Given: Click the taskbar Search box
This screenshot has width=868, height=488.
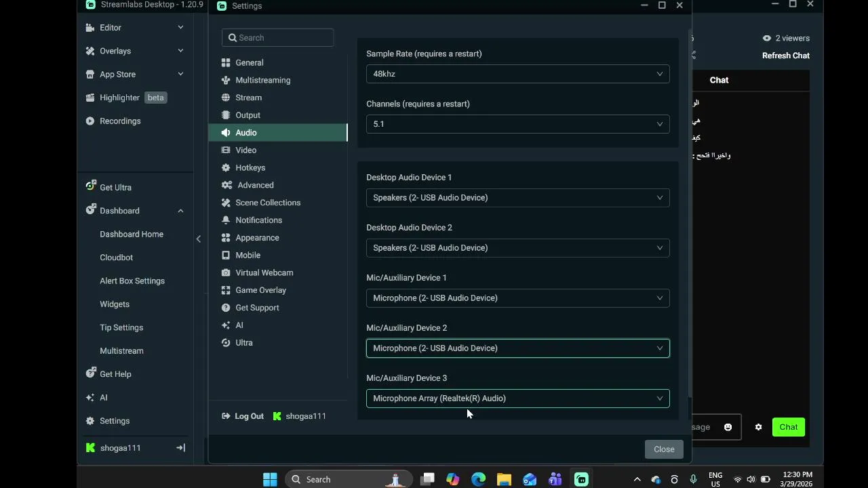Looking at the screenshot, I should click(349, 479).
